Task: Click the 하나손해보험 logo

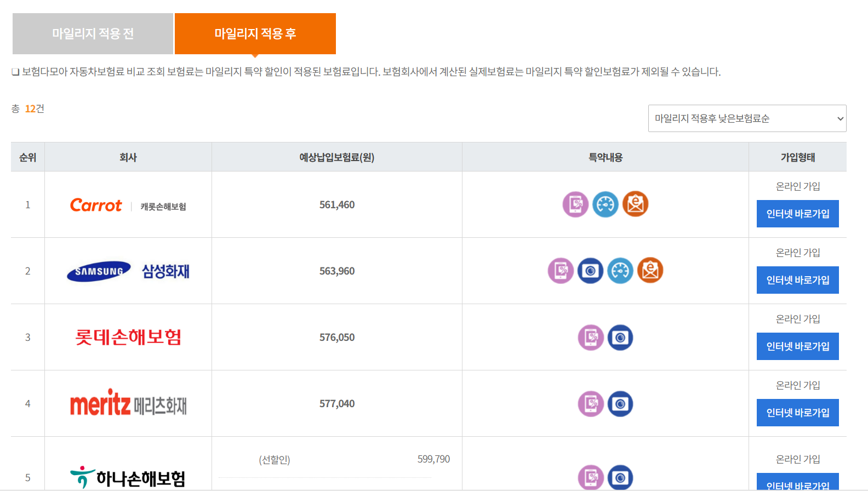Action: [x=128, y=478]
